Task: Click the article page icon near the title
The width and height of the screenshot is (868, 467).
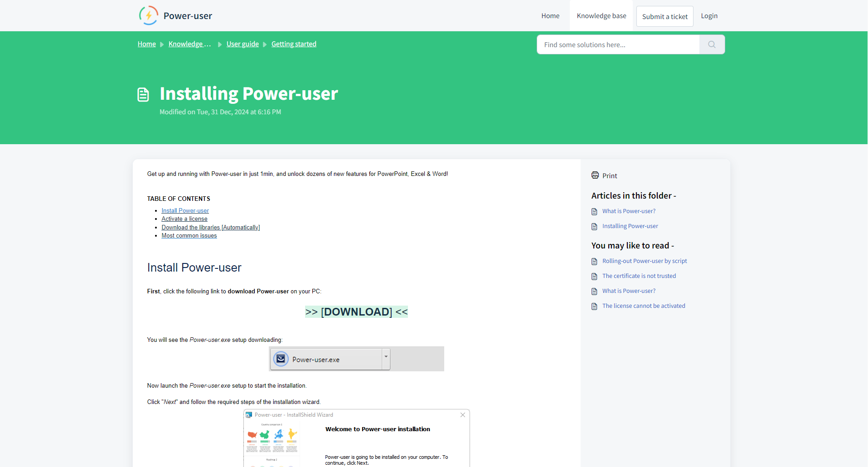Action: click(143, 94)
